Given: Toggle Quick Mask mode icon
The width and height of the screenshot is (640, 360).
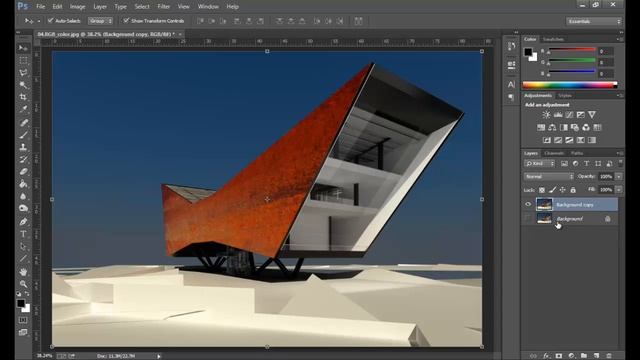Looking at the screenshot, I should pos(23,320).
